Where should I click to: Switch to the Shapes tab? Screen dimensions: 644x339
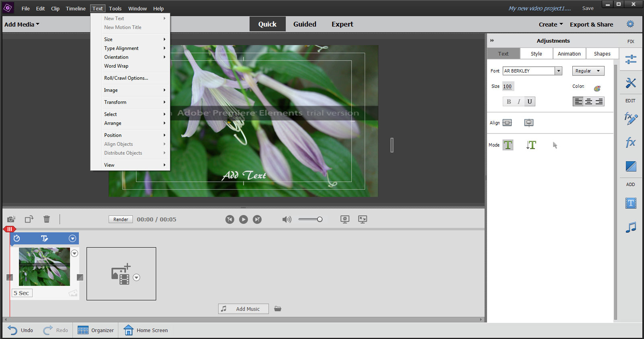[x=602, y=54]
